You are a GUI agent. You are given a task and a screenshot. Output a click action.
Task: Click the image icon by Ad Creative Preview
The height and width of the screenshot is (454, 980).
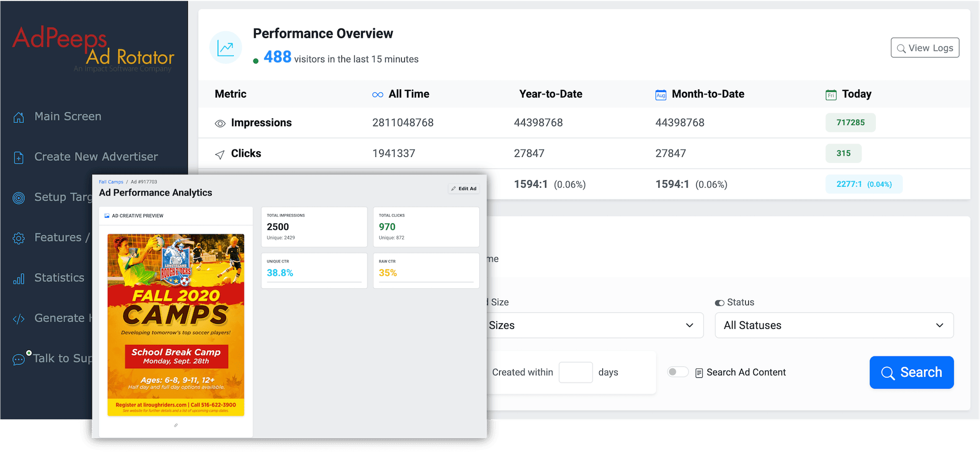[107, 216]
